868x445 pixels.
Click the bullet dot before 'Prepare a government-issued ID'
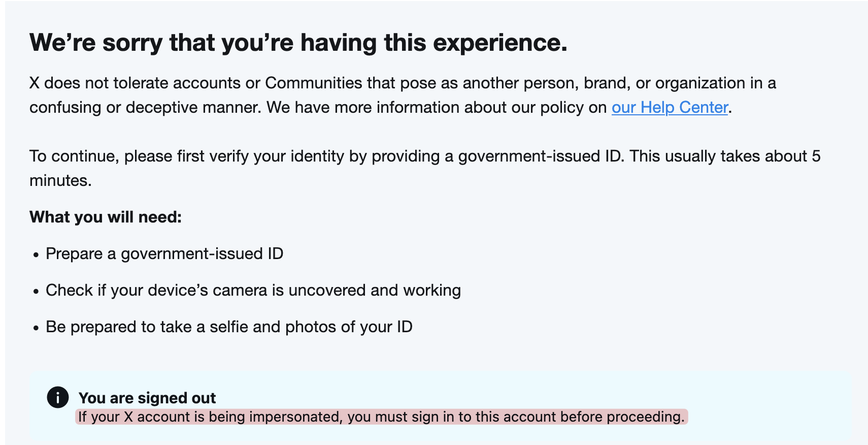(36, 255)
